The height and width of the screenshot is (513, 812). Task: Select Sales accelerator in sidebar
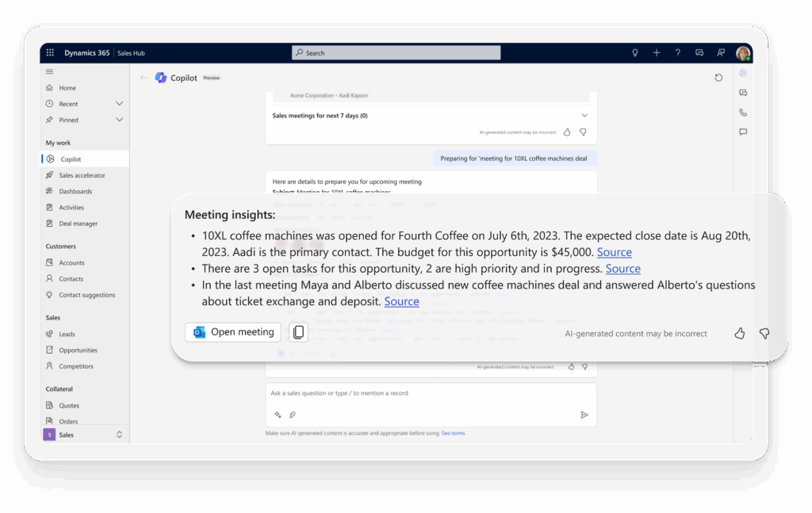point(82,175)
